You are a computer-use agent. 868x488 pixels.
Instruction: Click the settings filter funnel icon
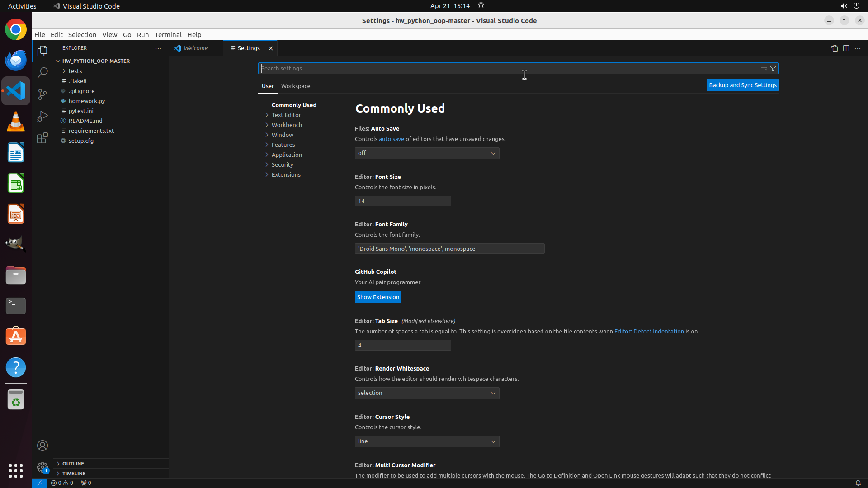773,68
